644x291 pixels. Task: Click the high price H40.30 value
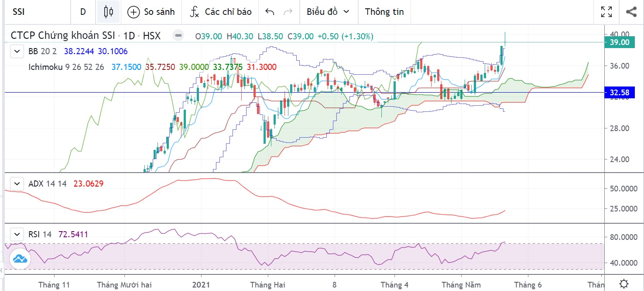240,36
